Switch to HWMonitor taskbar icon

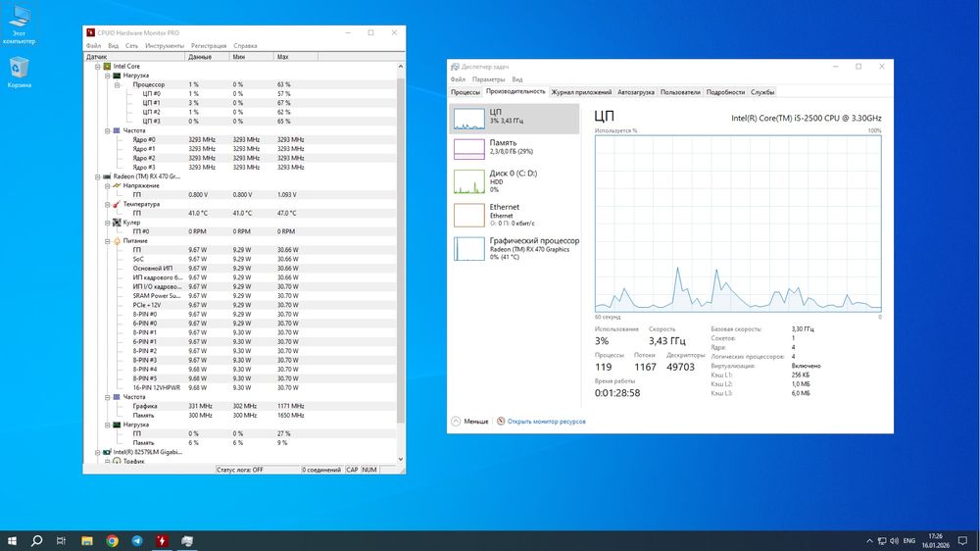162,541
